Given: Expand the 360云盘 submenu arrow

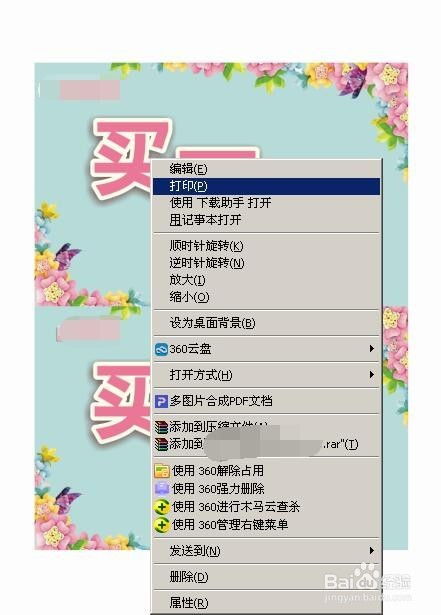Looking at the screenshot, I should [371, 349].
